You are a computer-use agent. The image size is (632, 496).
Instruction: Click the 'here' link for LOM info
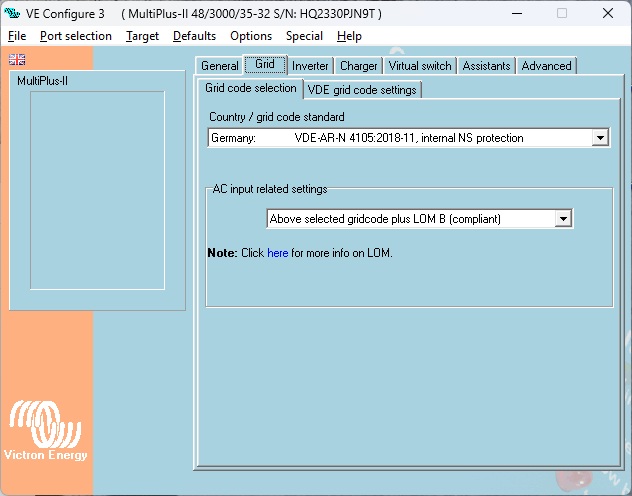click(278, 253)
